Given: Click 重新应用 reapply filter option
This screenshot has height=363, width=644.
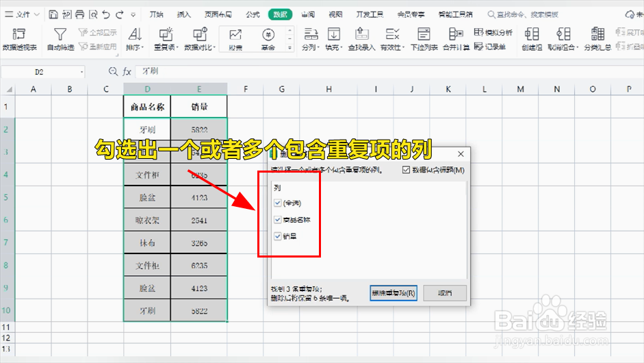Looking at the screenshot, I should pyautogui.click(x=98, y=47).
